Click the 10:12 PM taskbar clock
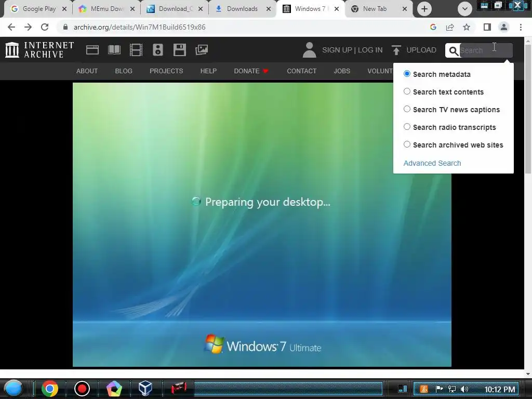 point(500,389)
